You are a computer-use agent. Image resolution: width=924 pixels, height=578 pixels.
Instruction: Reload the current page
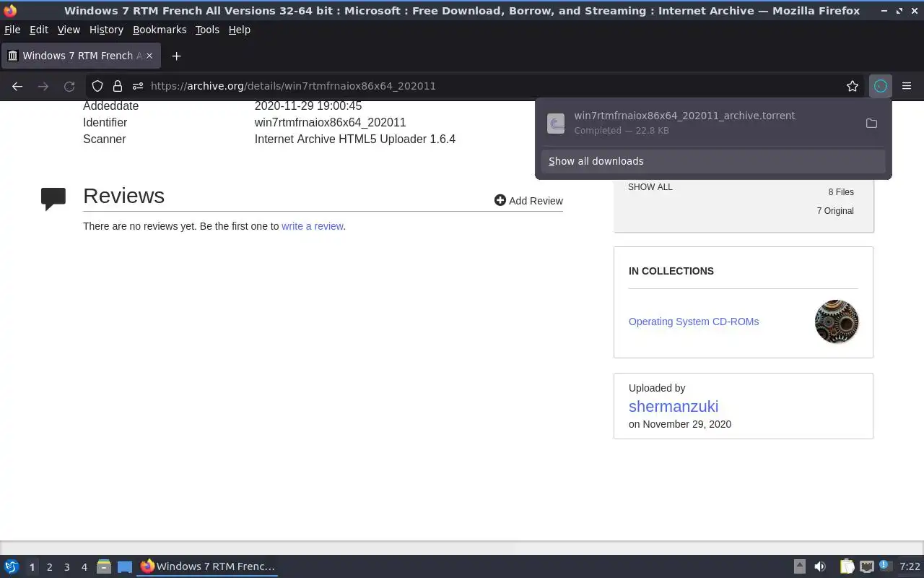tap(69, 86)
